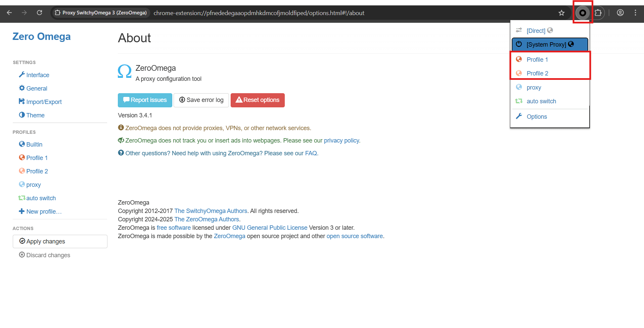Click the 'About' page heading
The width and height of the screenshot is (644, 328).
pyautogui.click(x=134, y=38)
